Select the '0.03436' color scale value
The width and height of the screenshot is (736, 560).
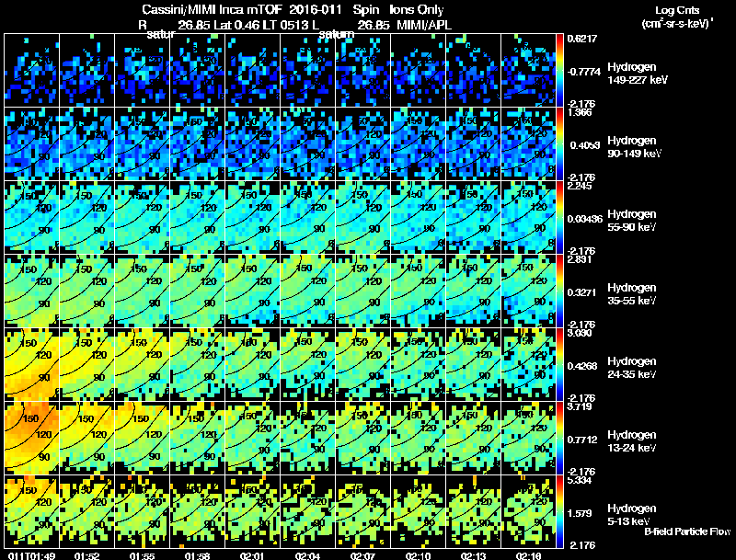tap(585, 219)
